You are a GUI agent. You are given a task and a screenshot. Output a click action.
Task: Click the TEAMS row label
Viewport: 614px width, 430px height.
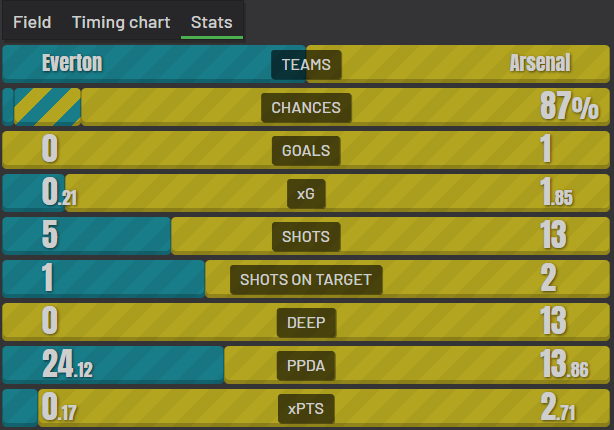(x=306, y=65)
